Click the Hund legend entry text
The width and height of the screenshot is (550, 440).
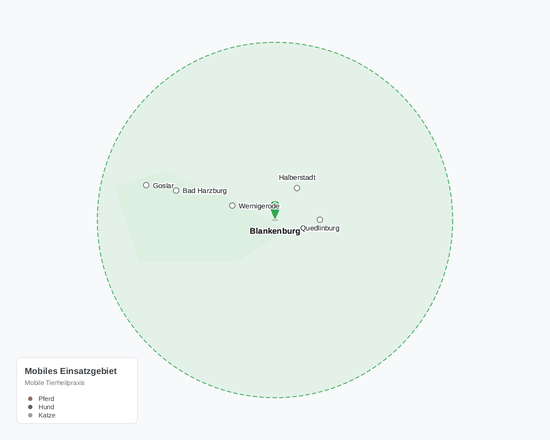click(46, 407)
